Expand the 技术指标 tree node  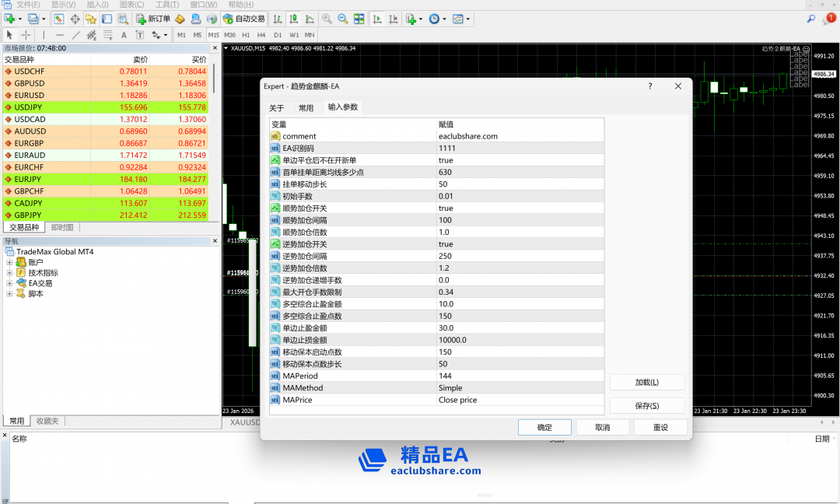[10, 273]
